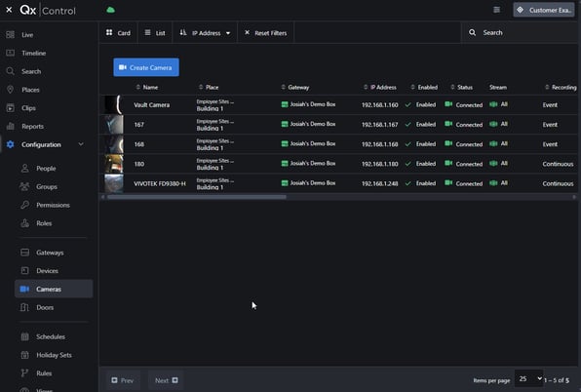Open the VIVOTEK FD9380-H thumbnail

point(114,183)
